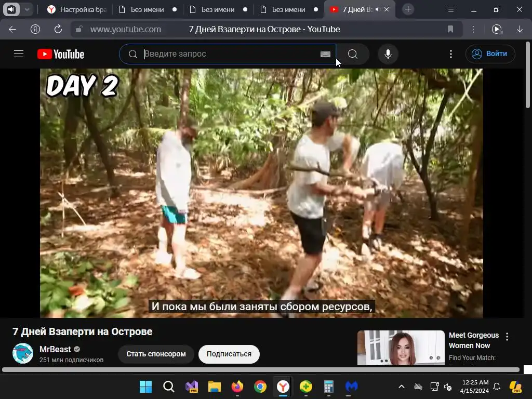Open a new browser tab

(408, 9)
